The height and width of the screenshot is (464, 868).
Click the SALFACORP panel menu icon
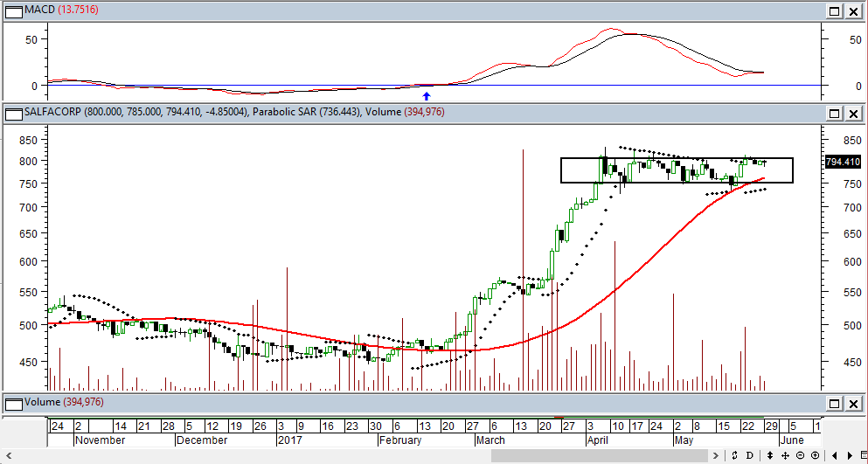(x=14, y=113)
